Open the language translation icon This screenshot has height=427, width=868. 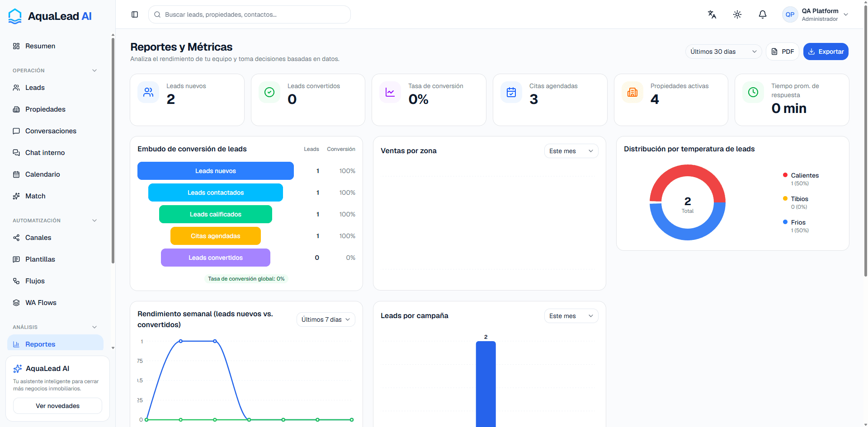click(x=712, y=14)
